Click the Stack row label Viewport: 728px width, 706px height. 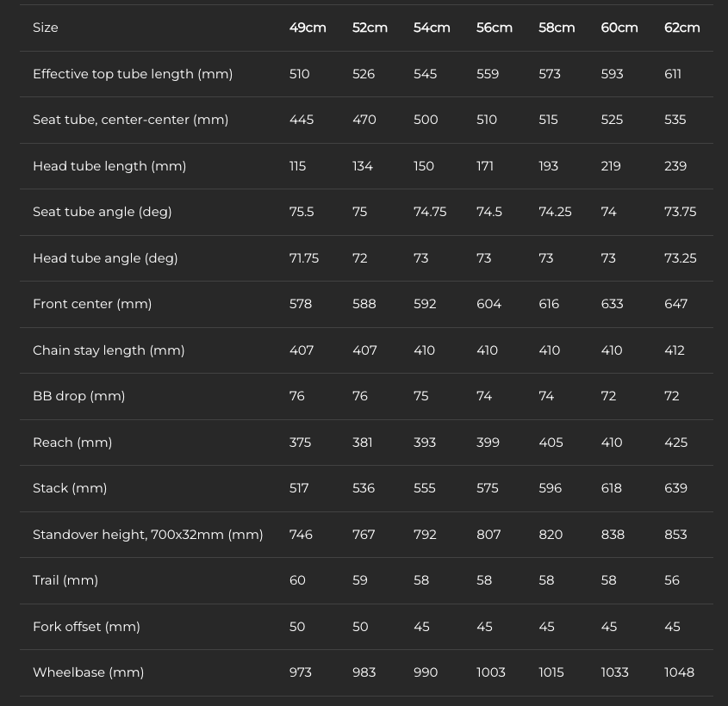pos(70,488)
